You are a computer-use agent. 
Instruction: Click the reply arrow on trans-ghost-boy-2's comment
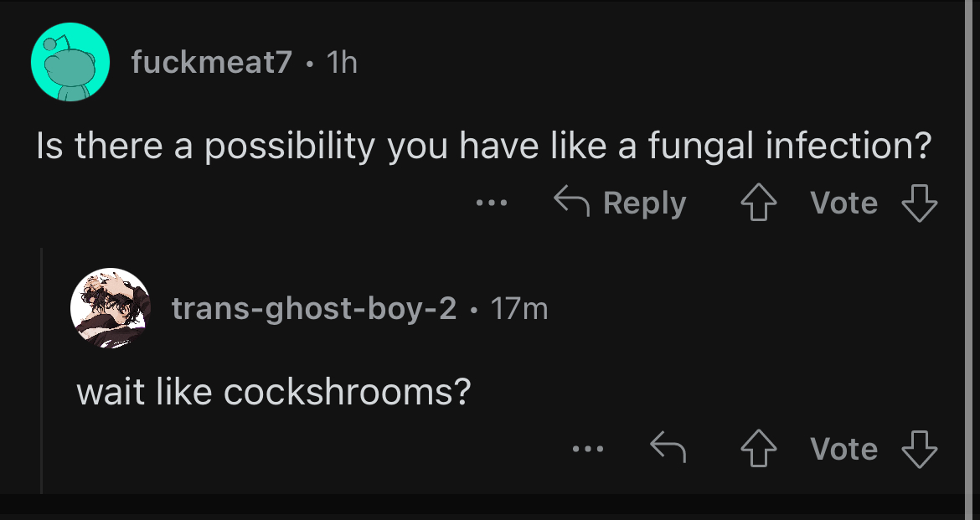tap(668, 448)
